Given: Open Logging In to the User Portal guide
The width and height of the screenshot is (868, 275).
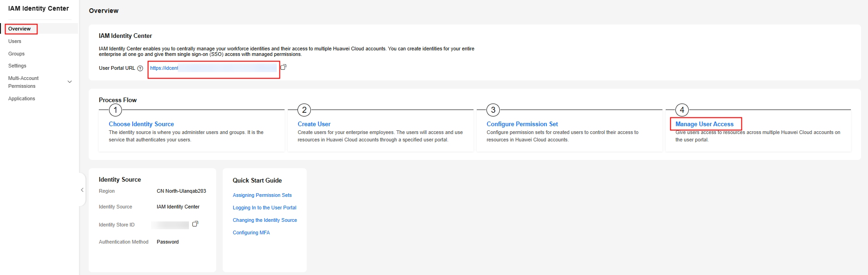Looking at the screenshot, I should pos(265,208).
